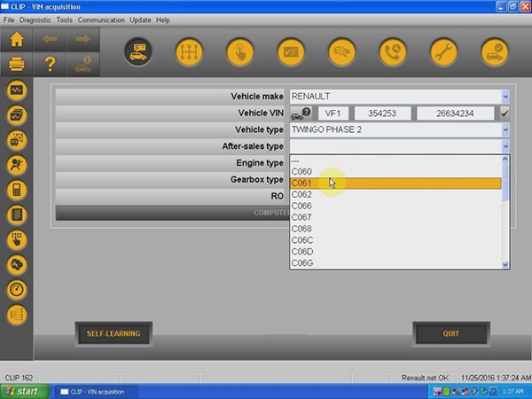
Task: Click the dropdown list scrollbar down arrow
Action: [505, 264]
